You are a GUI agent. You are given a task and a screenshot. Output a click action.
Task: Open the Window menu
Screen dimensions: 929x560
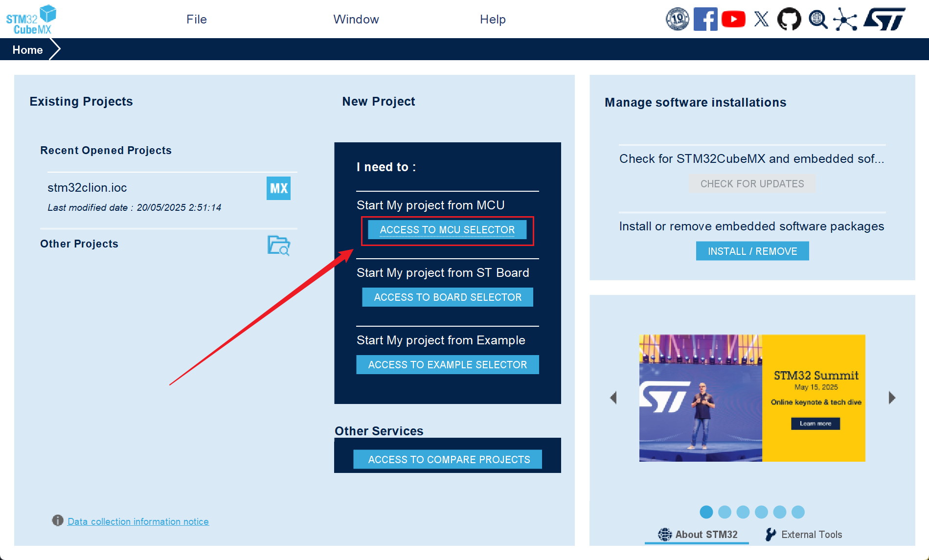(356, 19)
